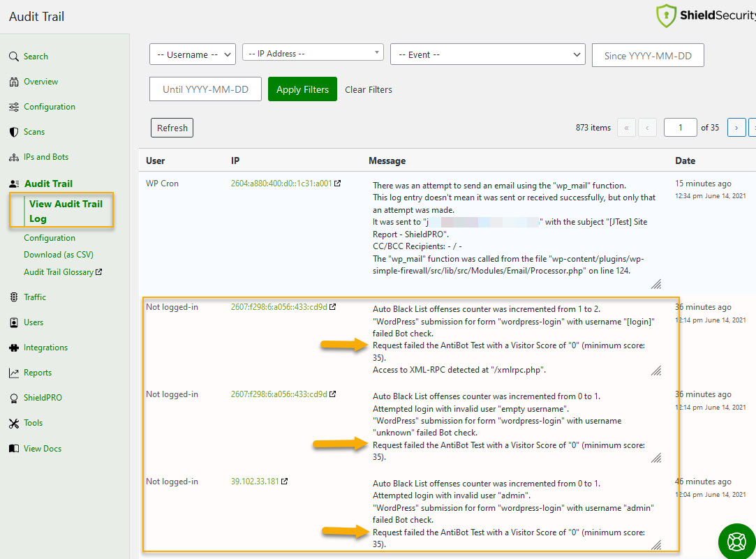Image resolution: width=756 pixels, height=559 pixels.
Task: Open the green lifebuoy help widget
Action: (736, 542)
